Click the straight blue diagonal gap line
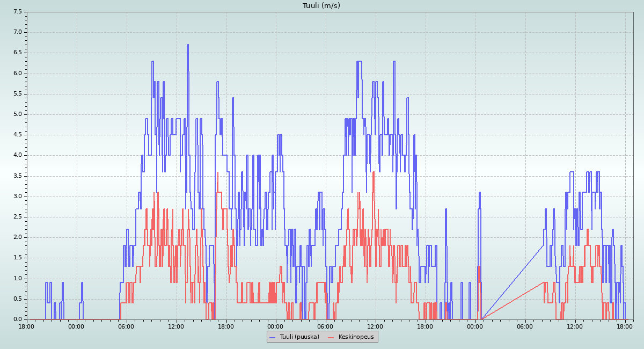The image size is (644, 349). (513, 282)
